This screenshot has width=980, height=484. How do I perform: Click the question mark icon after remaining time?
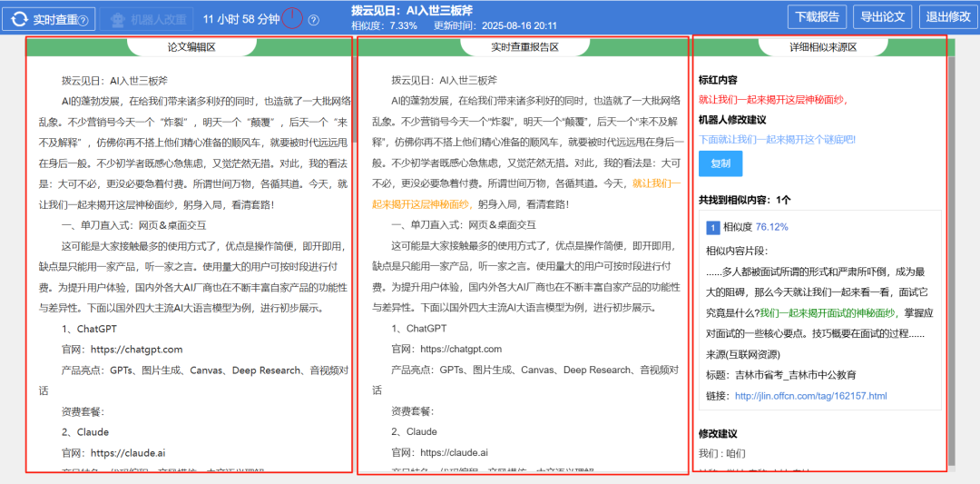pos(314,20)
